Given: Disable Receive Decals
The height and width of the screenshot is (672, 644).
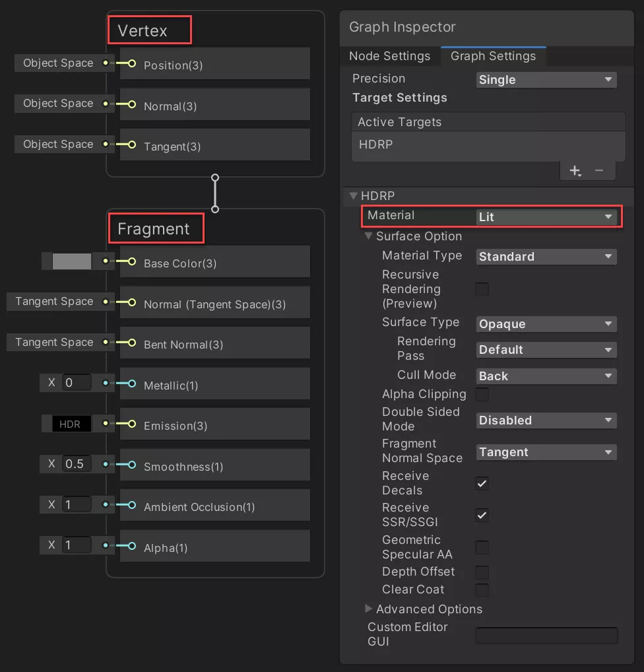Looking at the screenshot, I should (482, 484).
